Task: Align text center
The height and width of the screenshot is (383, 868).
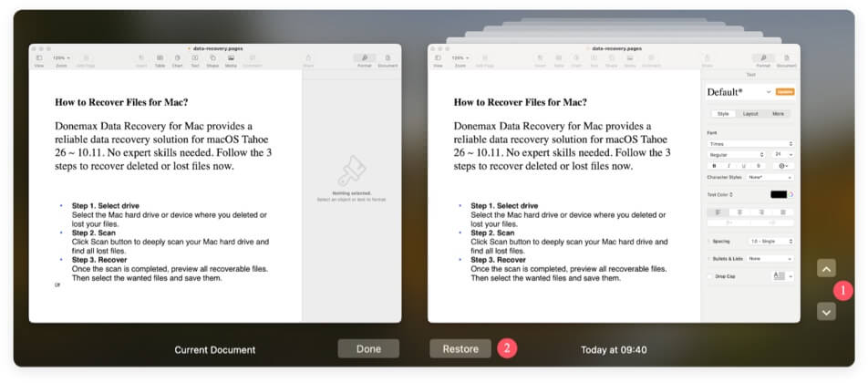Action: click(x=739, y=212)
